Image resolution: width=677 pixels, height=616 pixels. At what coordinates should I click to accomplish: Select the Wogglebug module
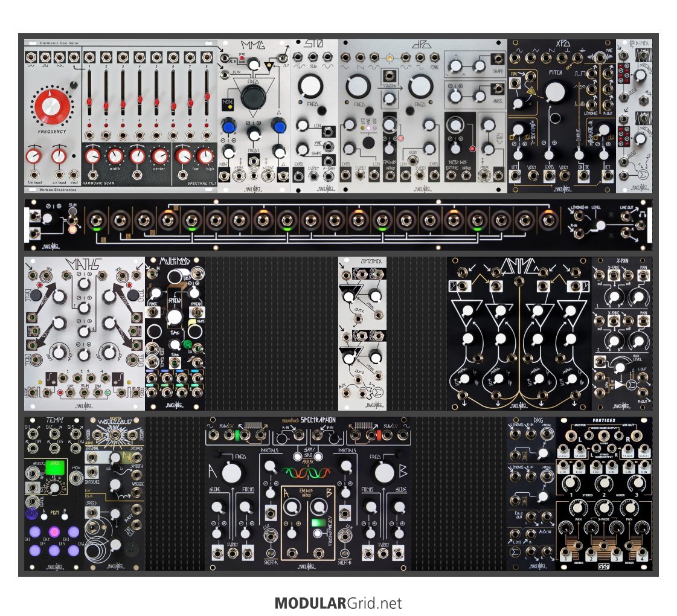(x=115, y=493)
